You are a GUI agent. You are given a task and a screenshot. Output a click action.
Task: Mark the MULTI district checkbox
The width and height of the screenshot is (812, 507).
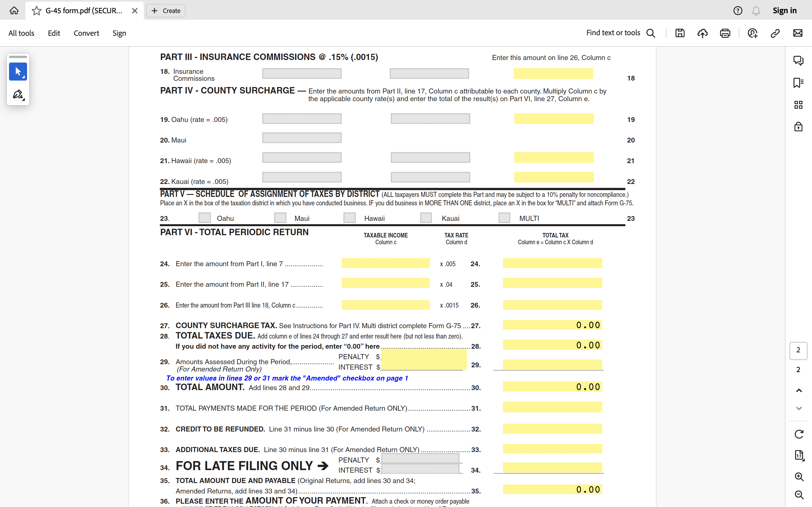click(x=504, y=218)
